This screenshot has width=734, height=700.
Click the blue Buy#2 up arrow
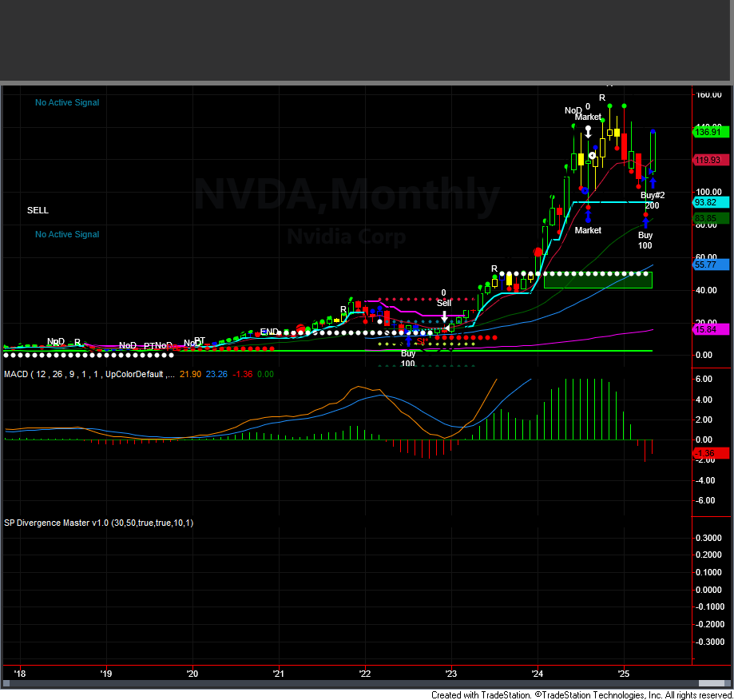(x=653, y=183)
